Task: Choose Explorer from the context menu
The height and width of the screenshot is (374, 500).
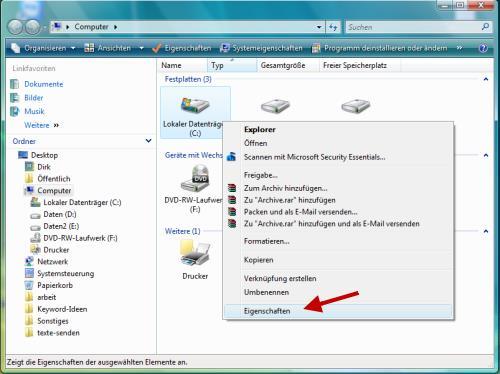Action: point(338,129)
